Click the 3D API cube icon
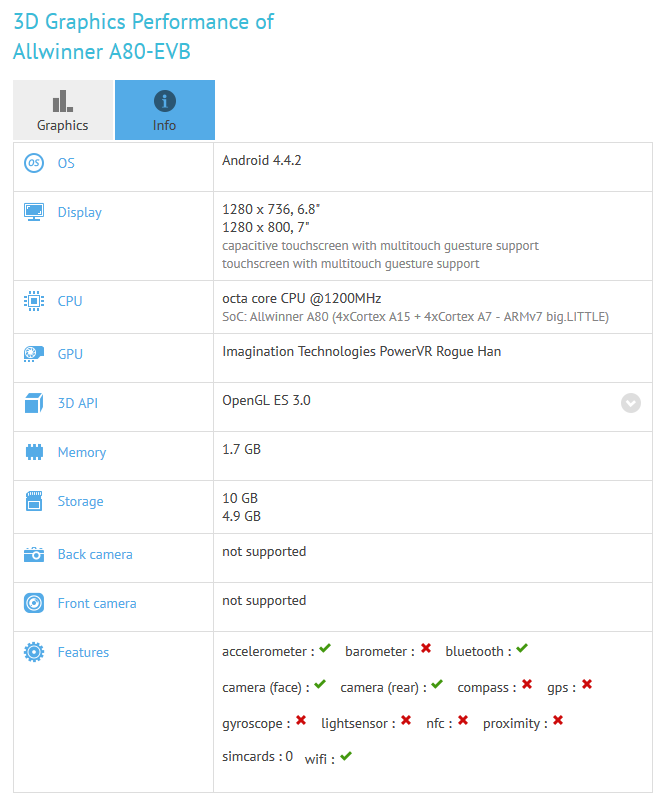 34,403
